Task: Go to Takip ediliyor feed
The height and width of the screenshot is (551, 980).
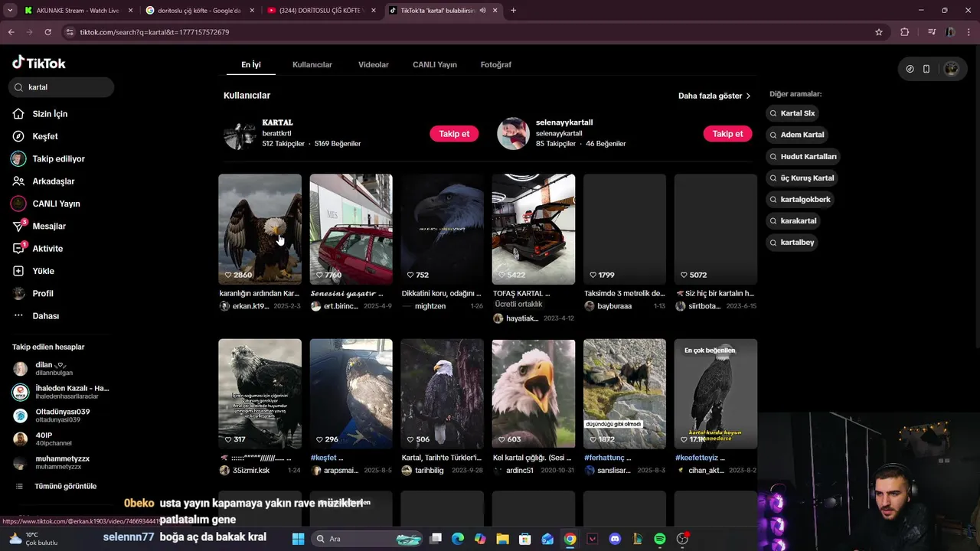Action: (58, 159)
